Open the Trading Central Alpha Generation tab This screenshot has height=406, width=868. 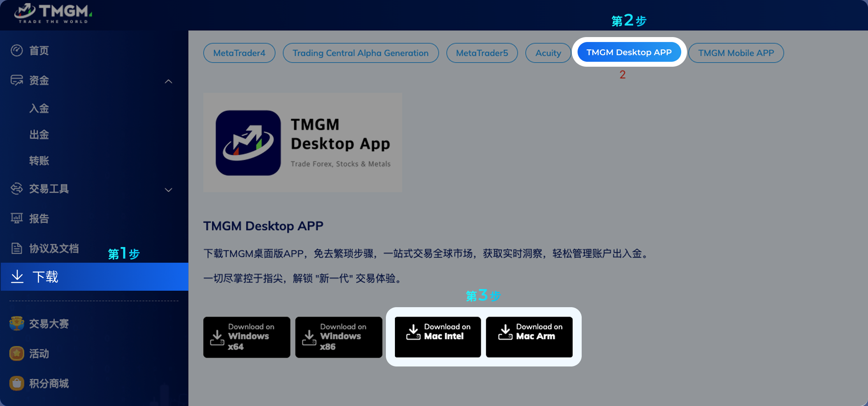360,53
